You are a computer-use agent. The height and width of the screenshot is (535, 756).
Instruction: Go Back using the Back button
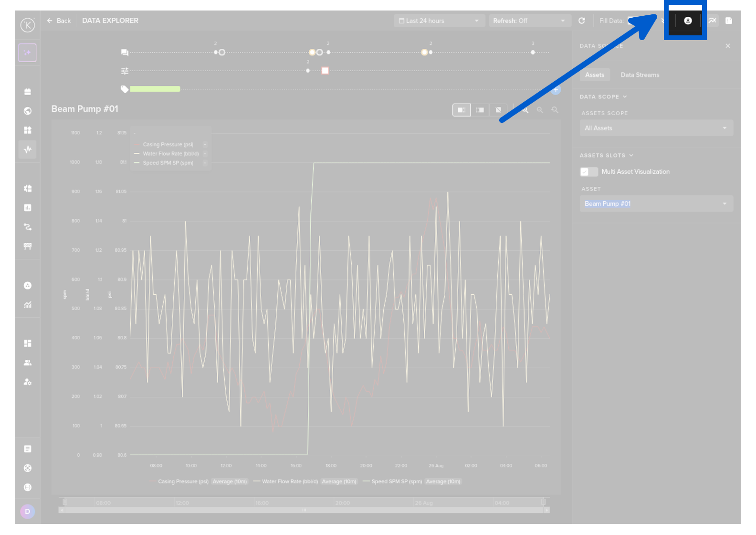(59, 21)
